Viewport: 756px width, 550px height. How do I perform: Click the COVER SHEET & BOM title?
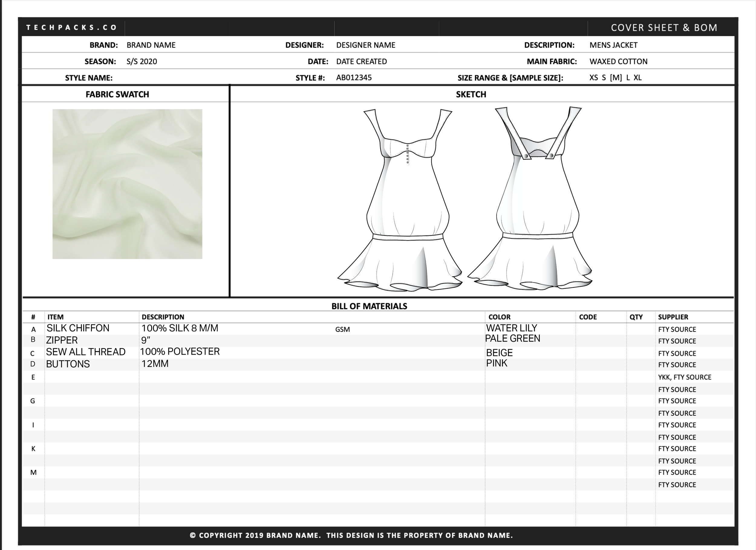click(x=664, y=27)
